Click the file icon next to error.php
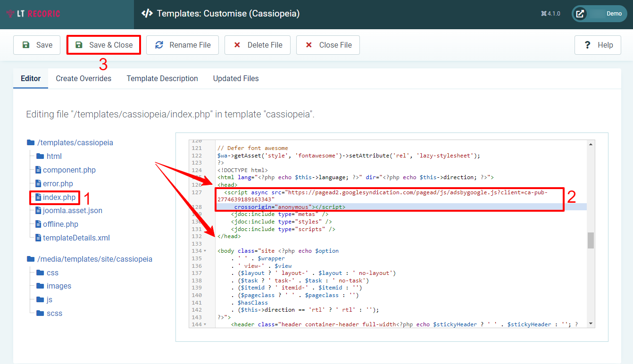 click(39, 183)
